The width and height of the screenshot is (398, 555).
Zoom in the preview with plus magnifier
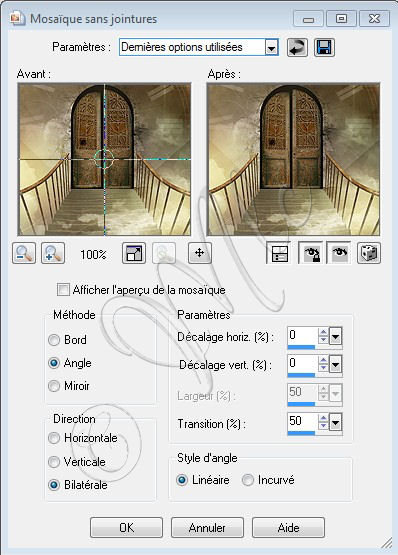(53, 253)
